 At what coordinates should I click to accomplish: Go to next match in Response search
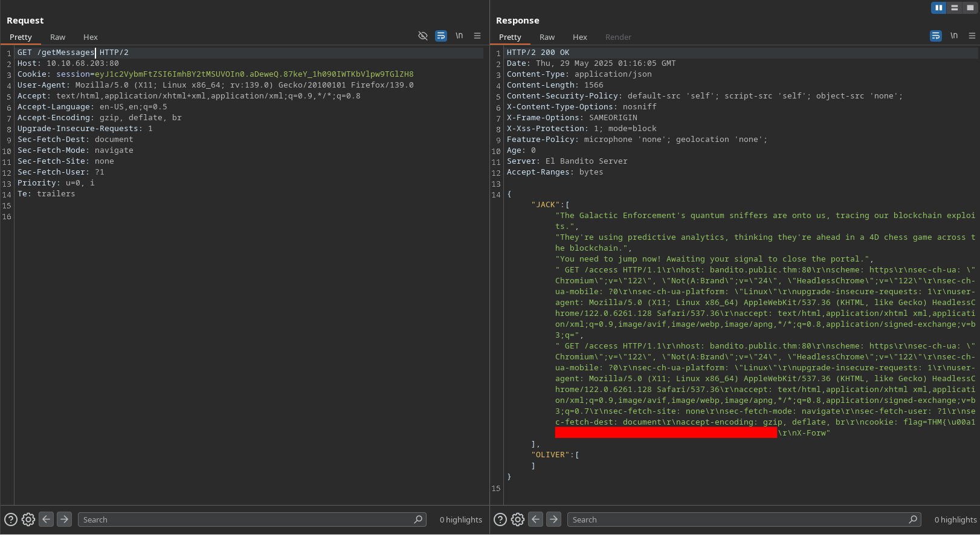(x=553, y=519)
